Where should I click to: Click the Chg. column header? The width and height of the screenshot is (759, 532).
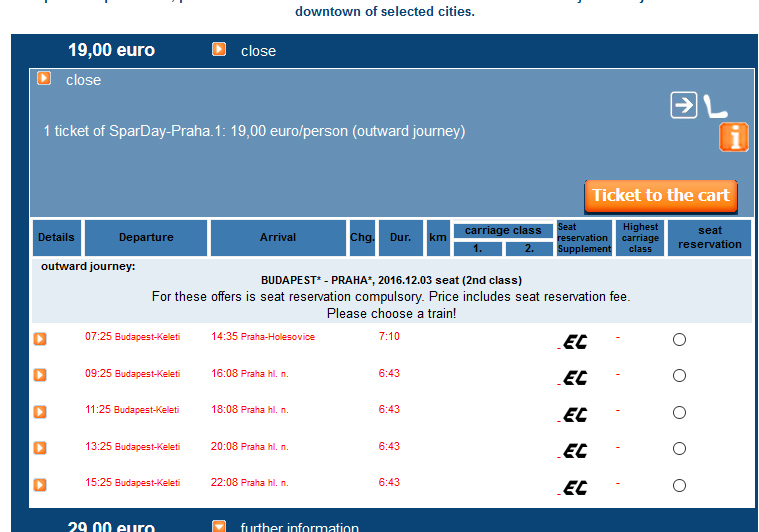point(363,238)
